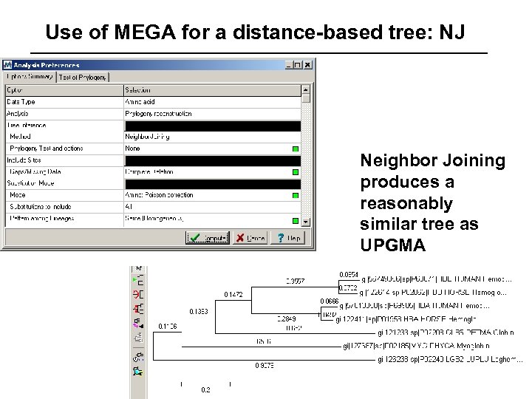Click the scrollbar up arrow in options list
The width and height of the screenshot is (532, 399).
point(306,89)
